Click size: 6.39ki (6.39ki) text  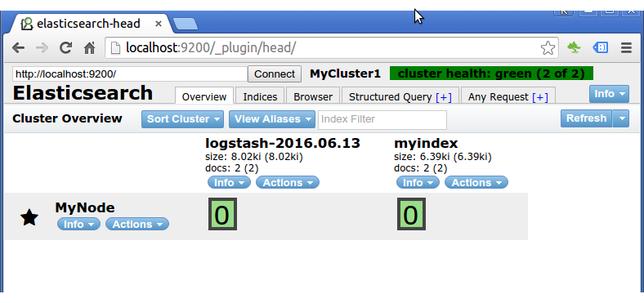point(443,157)
